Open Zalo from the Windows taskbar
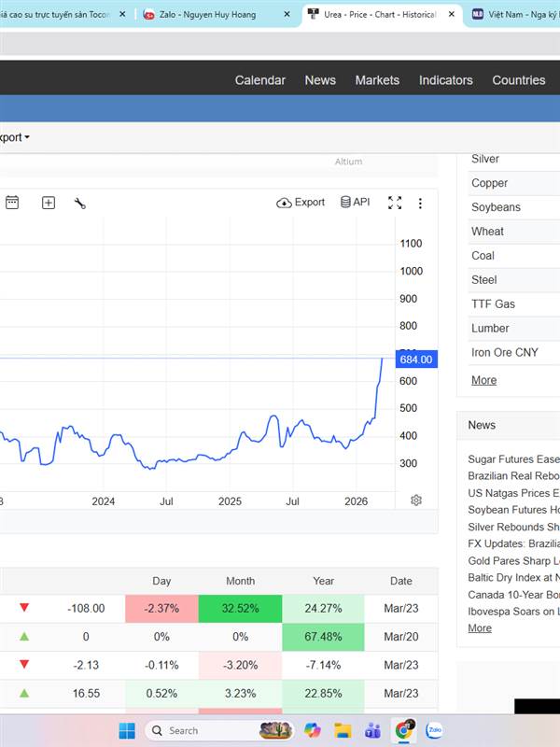 tap(434, 730)
